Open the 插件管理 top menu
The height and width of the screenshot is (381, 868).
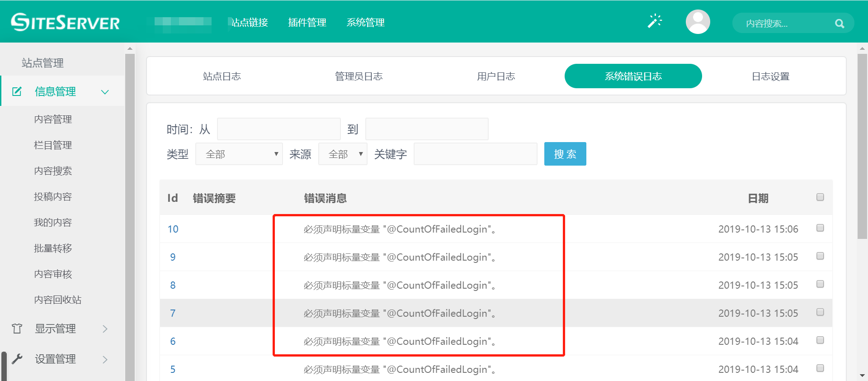[307, 22]
